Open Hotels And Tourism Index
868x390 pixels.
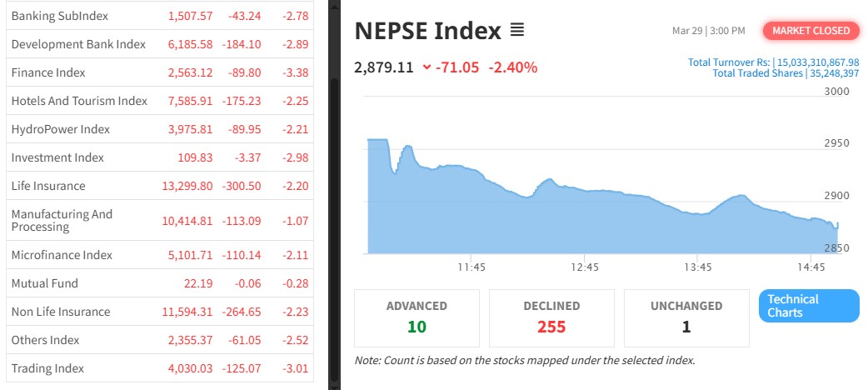pyautogui.click(x=79, y=101)
